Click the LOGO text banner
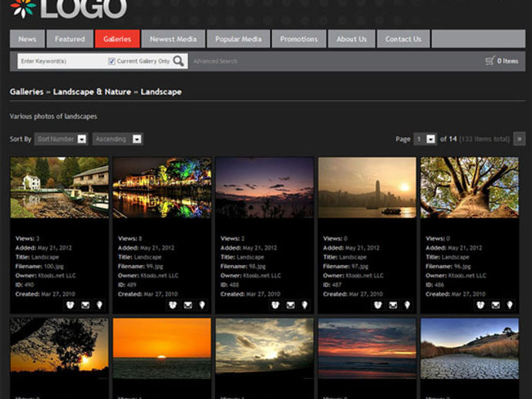532x399 pixels. tap(83, 8)
